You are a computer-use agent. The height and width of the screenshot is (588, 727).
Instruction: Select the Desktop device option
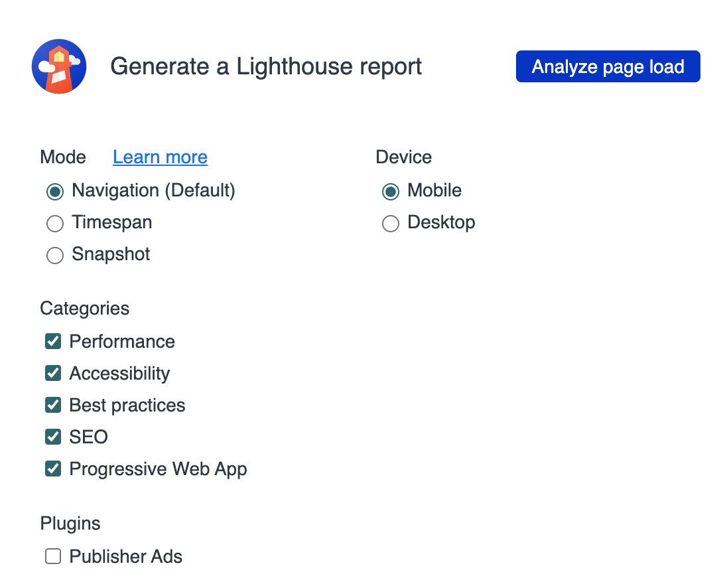pos(390,224)
